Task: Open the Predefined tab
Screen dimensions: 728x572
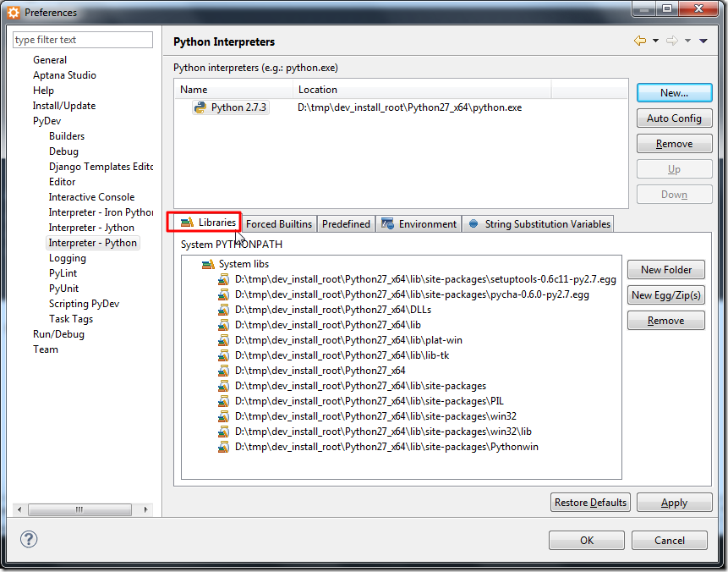Action: click(346, 224)
